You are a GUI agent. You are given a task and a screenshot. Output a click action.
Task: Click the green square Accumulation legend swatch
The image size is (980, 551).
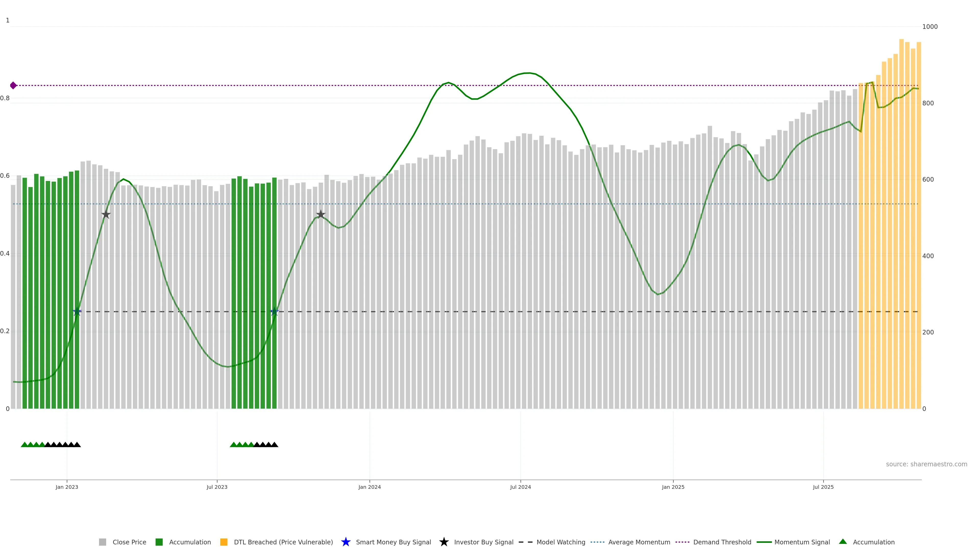click(159, 542)
